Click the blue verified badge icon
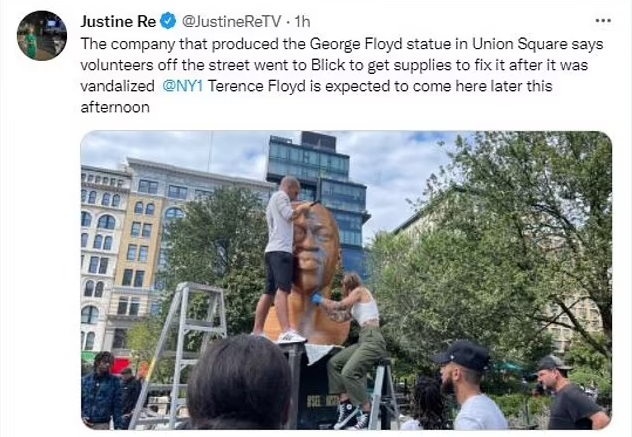The image size is (632, 437). pyautogui.click(x=168, y=21)
